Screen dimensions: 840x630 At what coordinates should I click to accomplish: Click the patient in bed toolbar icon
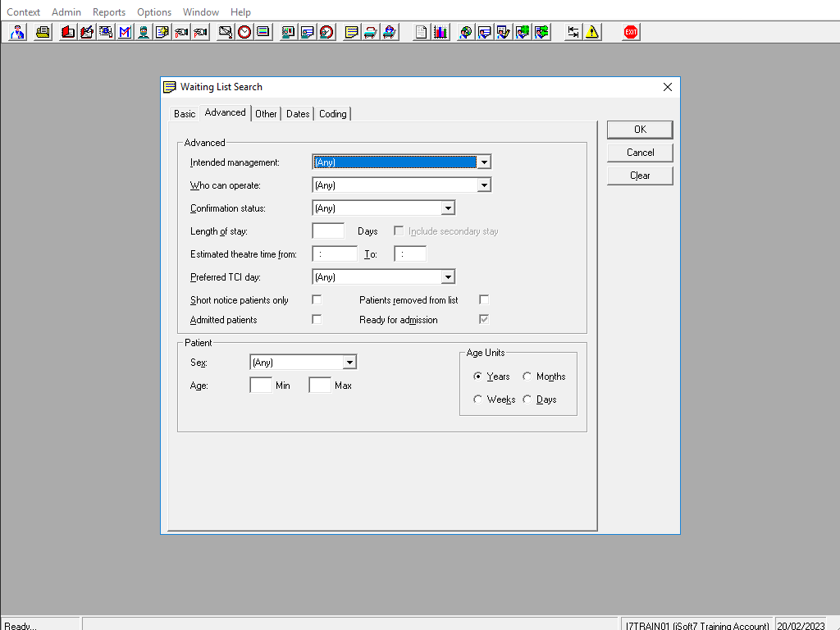point(390,32)
